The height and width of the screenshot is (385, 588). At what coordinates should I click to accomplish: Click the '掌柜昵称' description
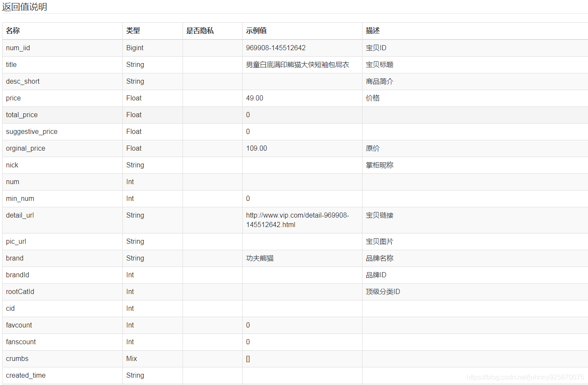coord(380,165)
